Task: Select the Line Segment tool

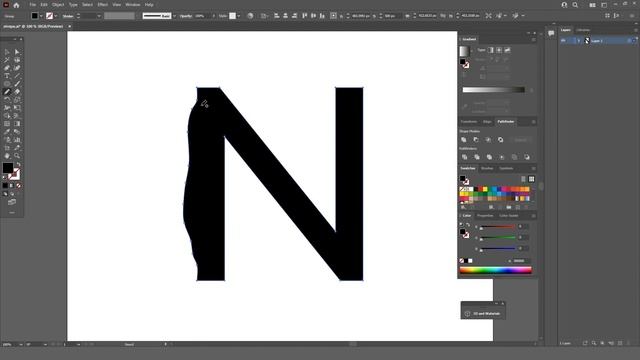Action: [x=17, y=76]
